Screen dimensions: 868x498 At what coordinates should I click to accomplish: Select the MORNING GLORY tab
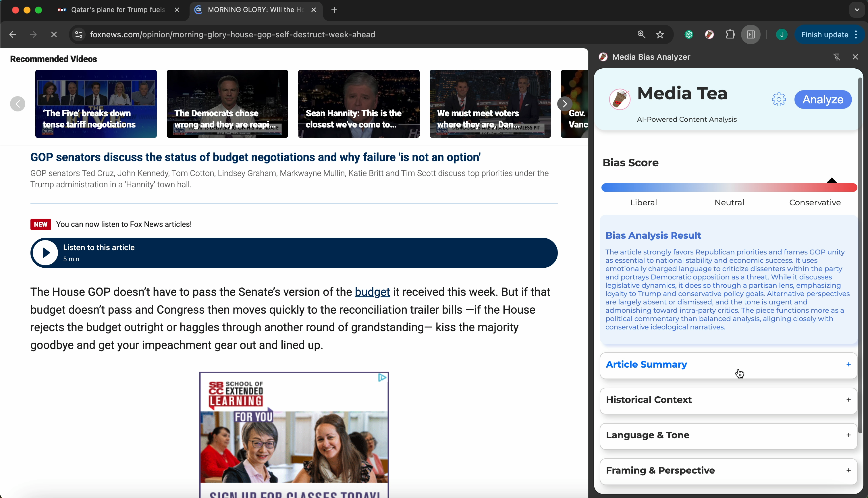[255, 10]
